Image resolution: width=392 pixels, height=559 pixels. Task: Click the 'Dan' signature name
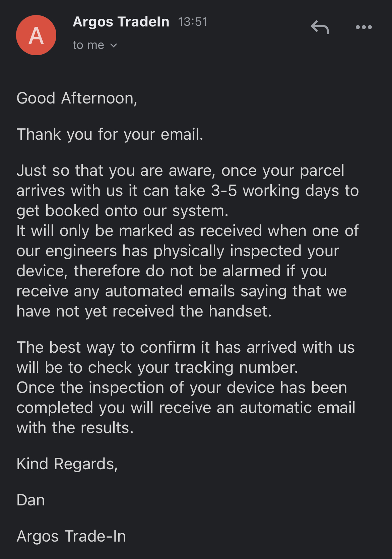(31, 500)
